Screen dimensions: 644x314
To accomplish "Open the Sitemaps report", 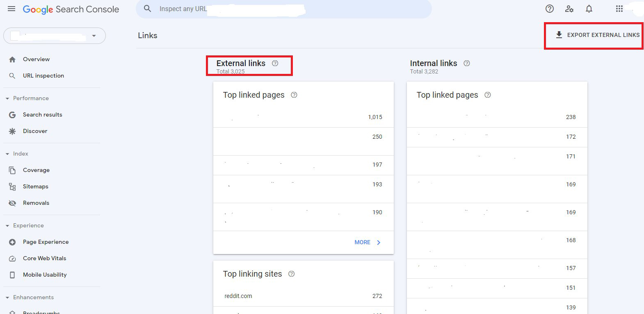I will [35, 186].
